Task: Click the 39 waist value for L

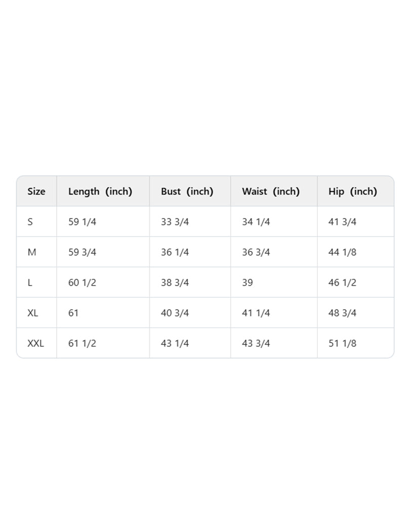Action: coord(248,283)
